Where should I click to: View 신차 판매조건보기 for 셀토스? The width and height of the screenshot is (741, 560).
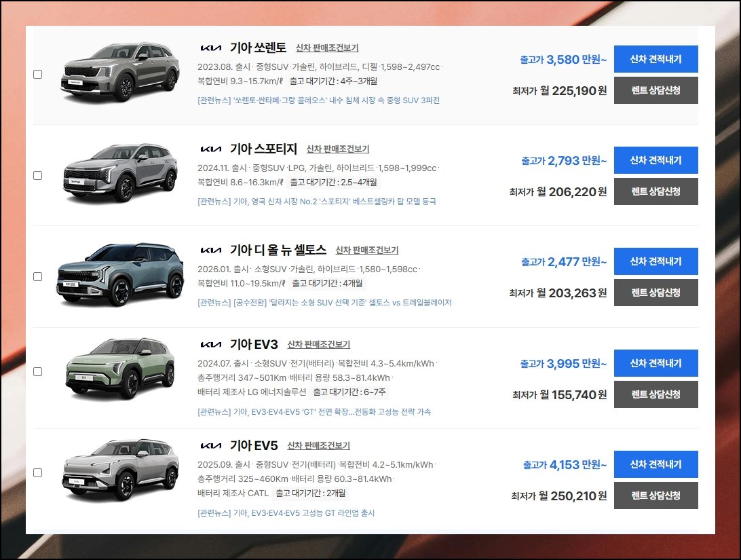click(x=367, y=250)
